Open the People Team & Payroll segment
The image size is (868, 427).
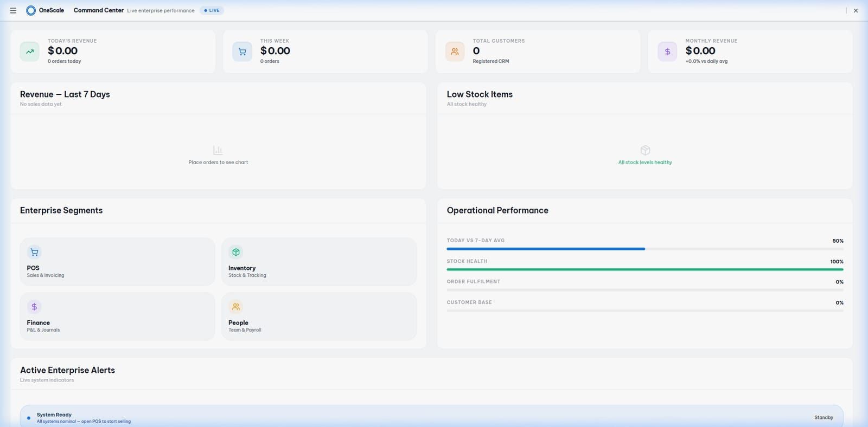click(x=319, y=316)
